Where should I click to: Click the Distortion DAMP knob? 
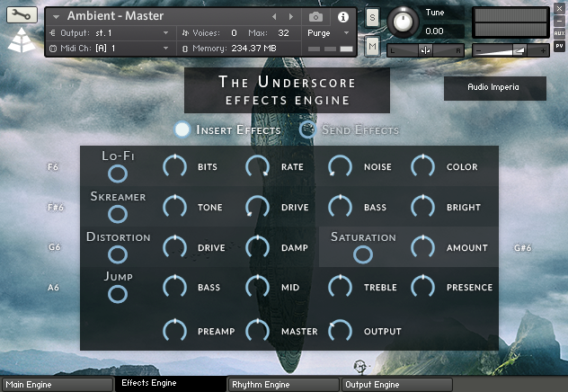point(258,247)
